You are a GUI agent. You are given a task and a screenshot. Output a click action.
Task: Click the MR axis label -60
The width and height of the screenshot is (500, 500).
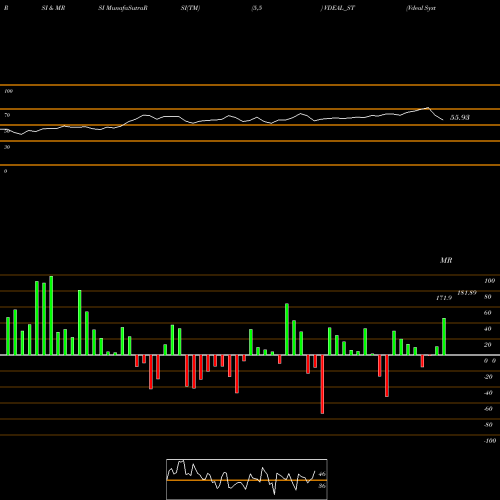click(x=488, y=409)
